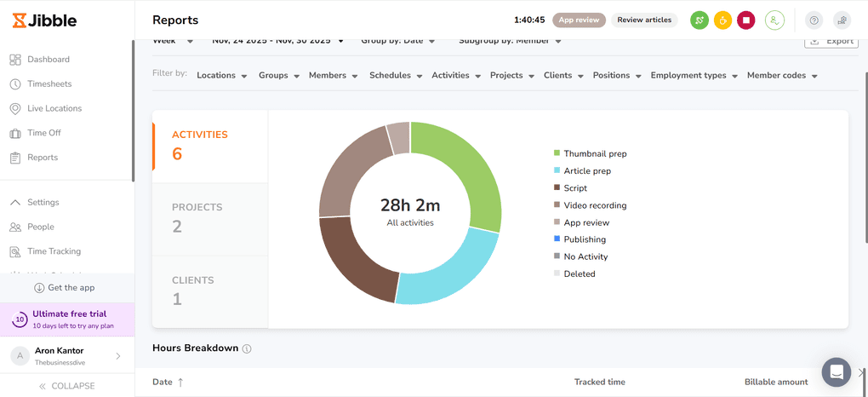Toggle the Video recording legend entry
868x397 pixels.
594,205
